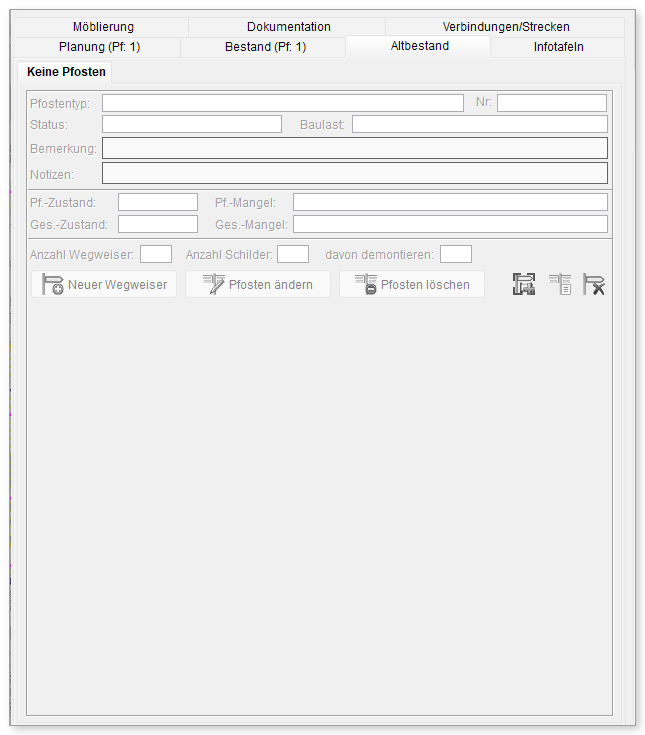
Task: Click the Nr. input field
Action: coord(552,103)
